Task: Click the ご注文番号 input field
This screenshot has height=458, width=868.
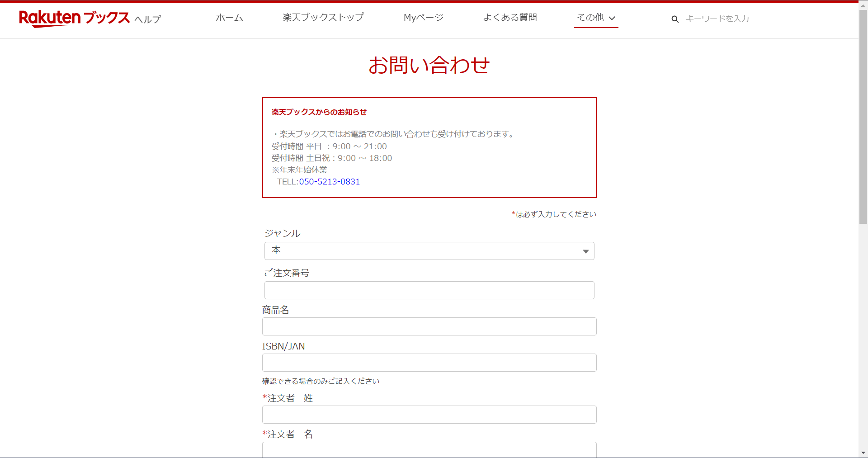Action: 429,290
